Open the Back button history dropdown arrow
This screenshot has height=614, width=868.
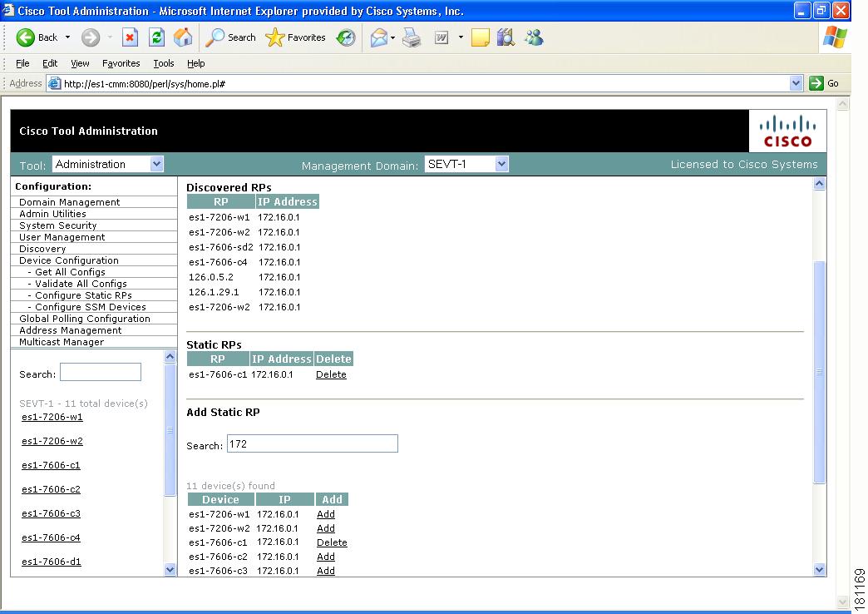(67, 37)
